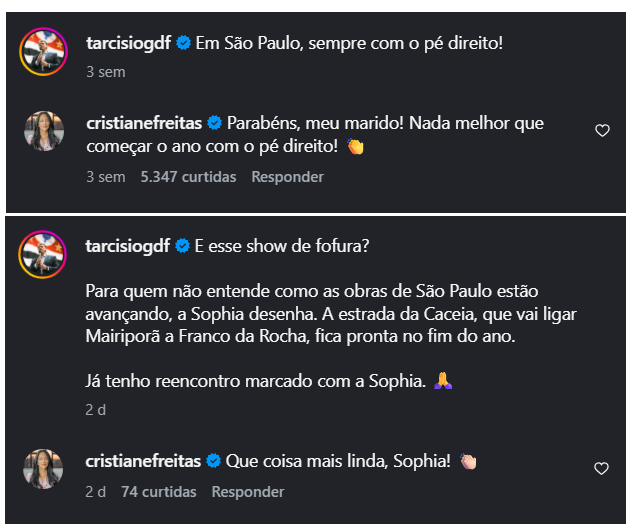
Task: Open the tarcisiogdf username on the "pé direito" caption
Action: 130,43
